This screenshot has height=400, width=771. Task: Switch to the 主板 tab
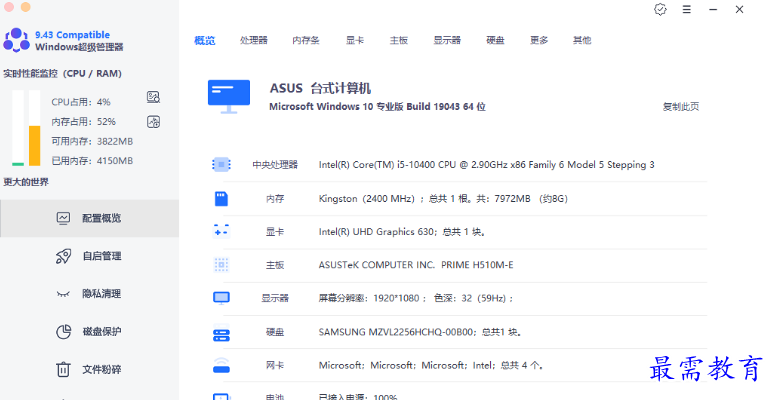tap(399, 40)
